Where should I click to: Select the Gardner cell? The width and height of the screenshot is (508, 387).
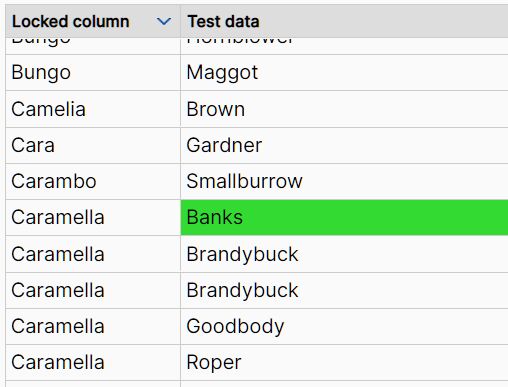tap(344, 145)
